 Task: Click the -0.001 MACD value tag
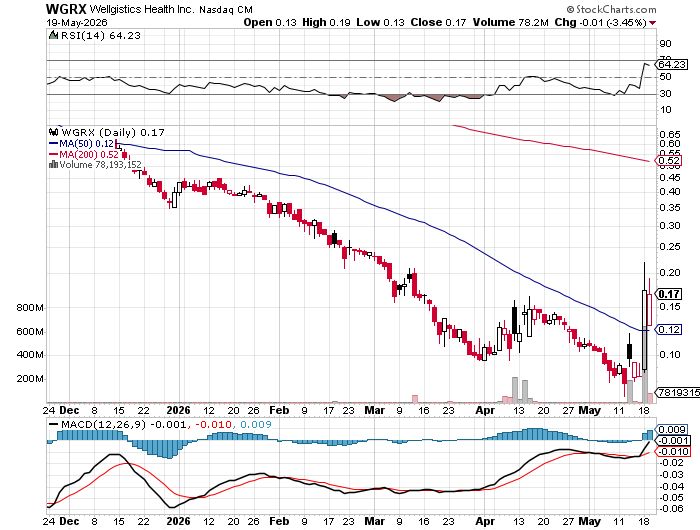tap(674, 440)
